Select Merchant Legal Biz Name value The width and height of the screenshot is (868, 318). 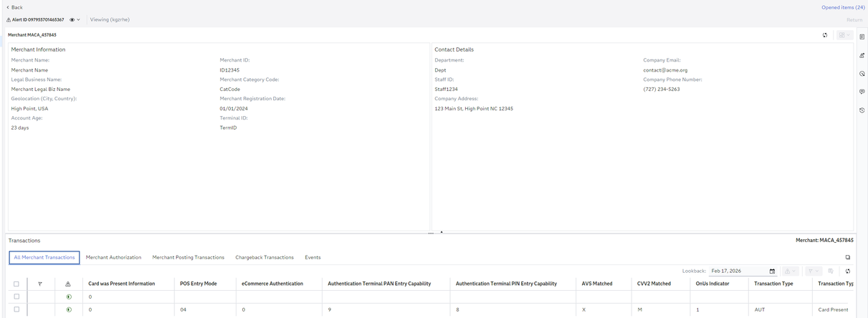coord(41,90)
